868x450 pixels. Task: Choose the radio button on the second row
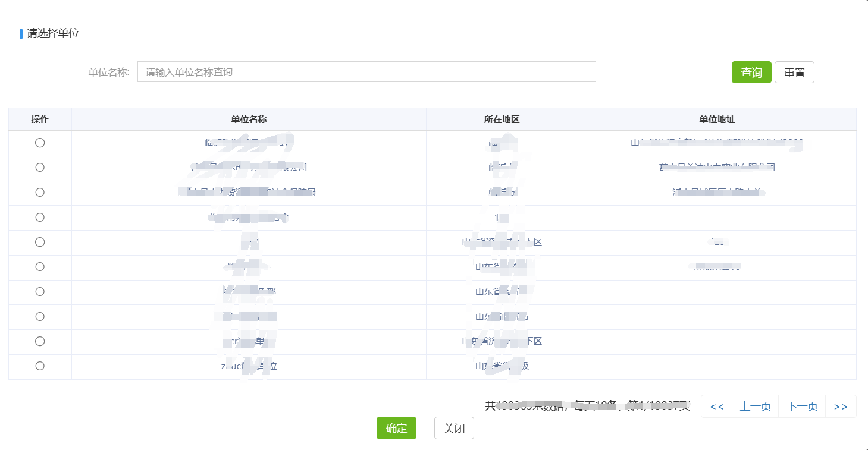pyautogui.click(x=40, y=168)
